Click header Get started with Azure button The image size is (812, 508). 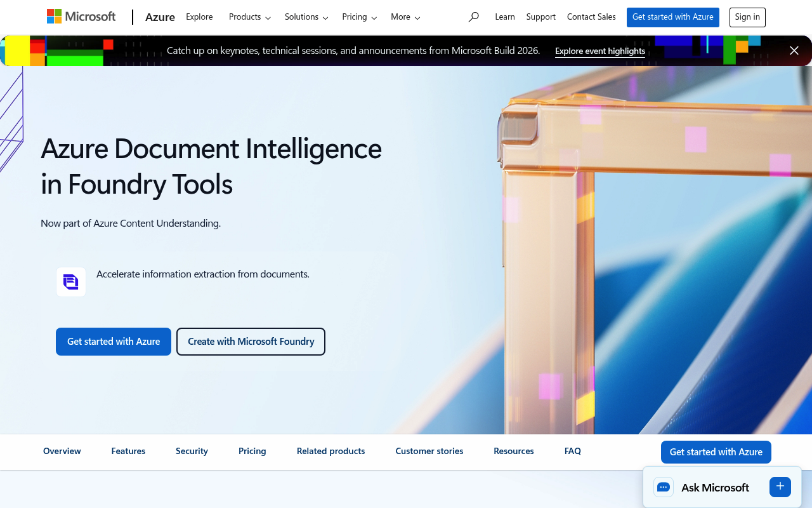pos(673,17)
